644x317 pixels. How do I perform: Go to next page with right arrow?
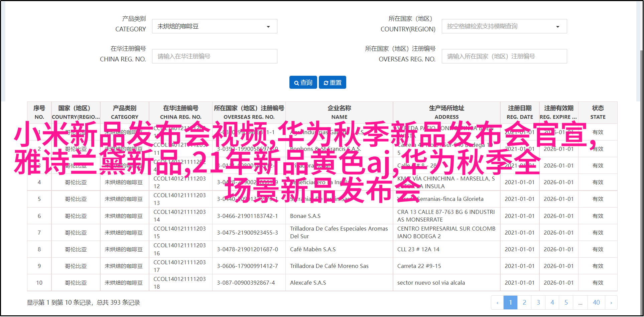[x=611, y=303]
